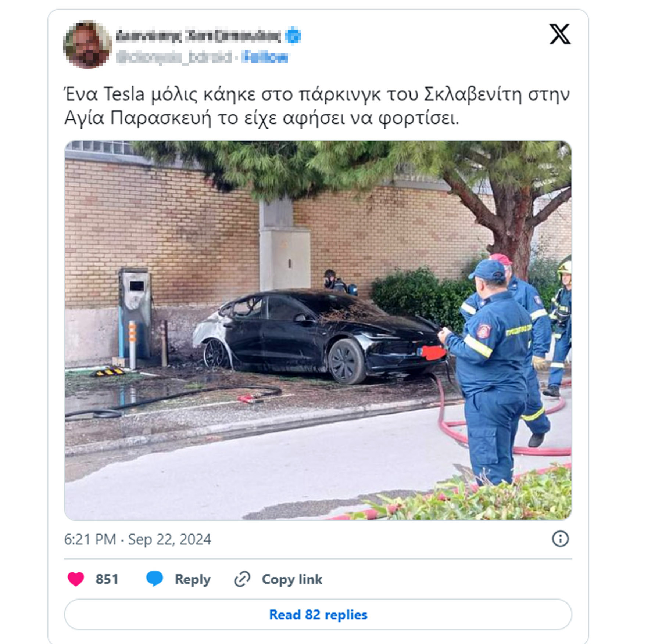Open the blurred account handle
Image resolution: width=662 pixels, height=644 pixels.
coord(173,57)
